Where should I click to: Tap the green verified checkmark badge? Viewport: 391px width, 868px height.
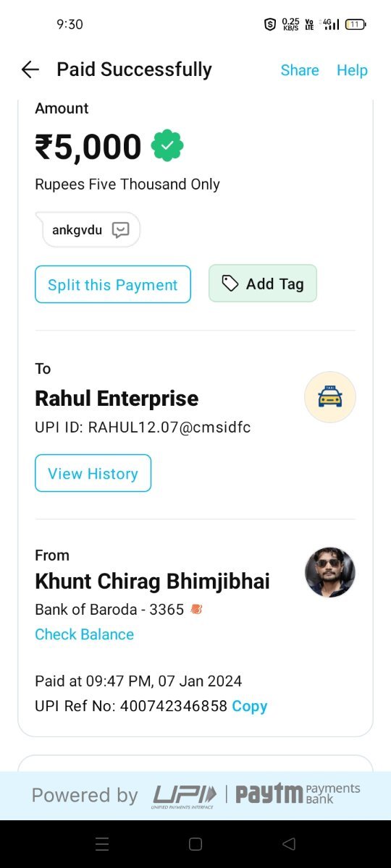167,146
